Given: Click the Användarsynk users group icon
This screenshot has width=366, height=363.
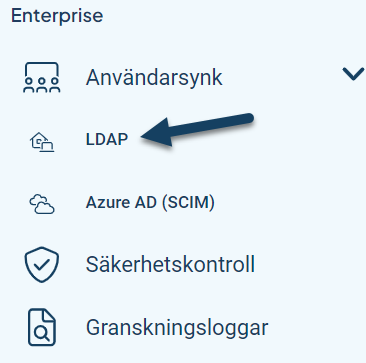Looking at the screenshot, I should pyautogui.click(x=42, y=77).
